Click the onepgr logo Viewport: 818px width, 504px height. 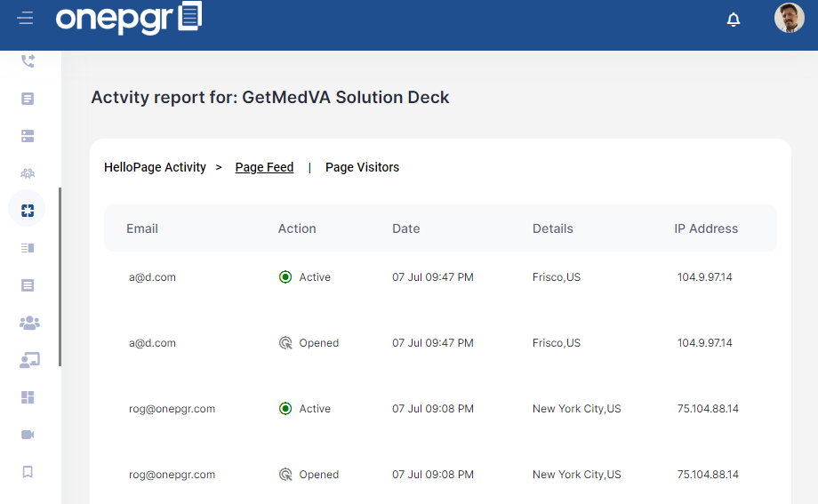tap(129, 19)
